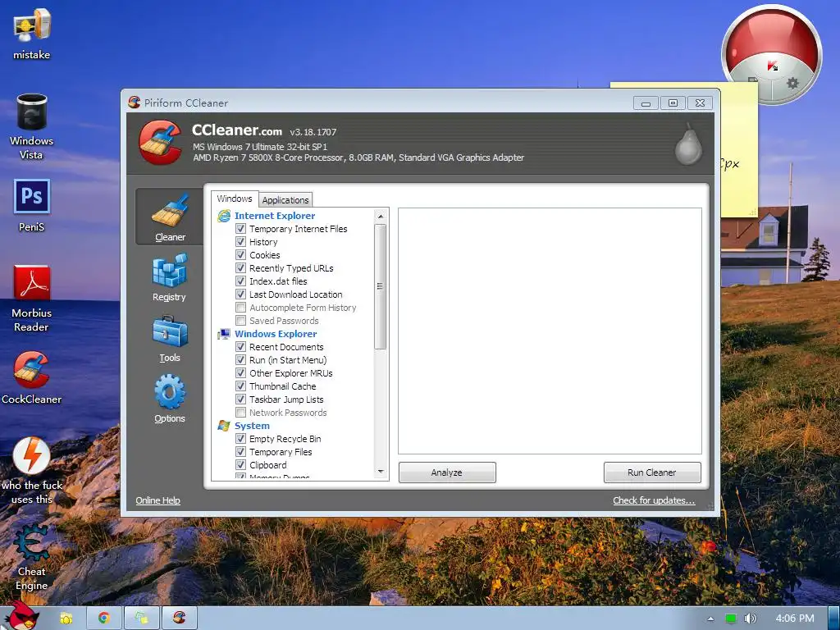840x630 pixels.
Task: Enable the Saved Passwords checkbox
Action: pos(240,321)
